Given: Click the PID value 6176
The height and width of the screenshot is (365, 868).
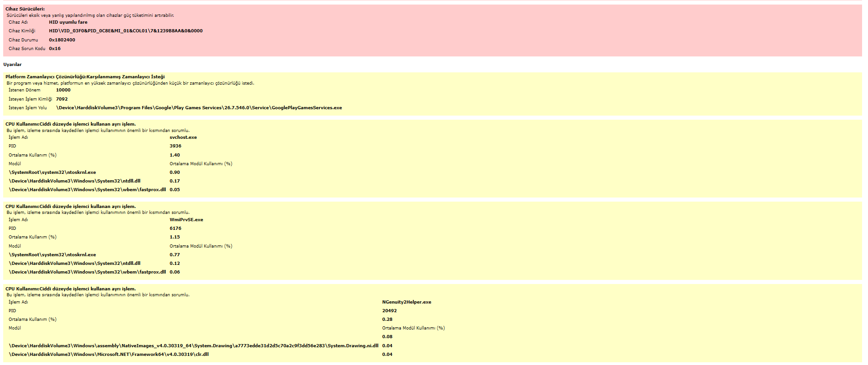Looking at the screenshot, I should pos(175,228).
